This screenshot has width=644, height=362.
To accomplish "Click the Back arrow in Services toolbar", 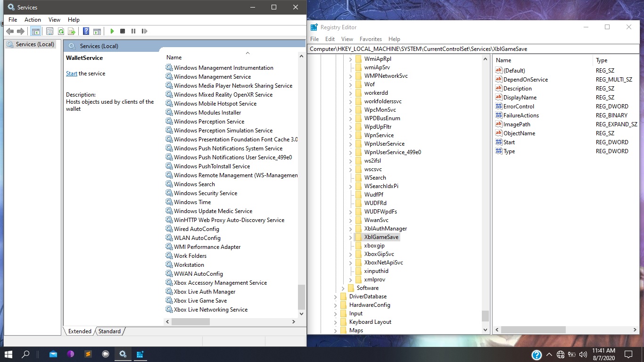I will point(10,31).
